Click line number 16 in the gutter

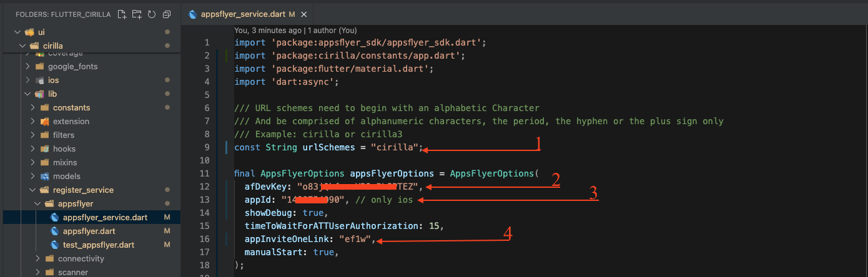coord(205,239)
